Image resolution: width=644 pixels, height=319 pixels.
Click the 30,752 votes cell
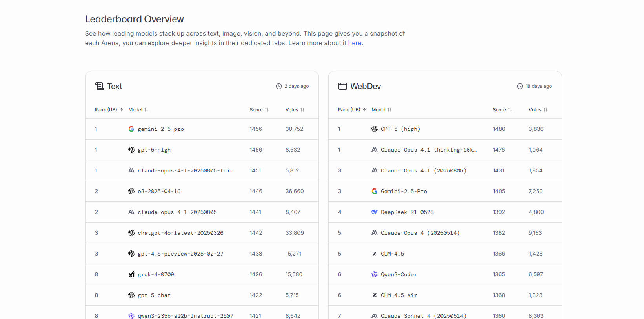coord(295,129)
